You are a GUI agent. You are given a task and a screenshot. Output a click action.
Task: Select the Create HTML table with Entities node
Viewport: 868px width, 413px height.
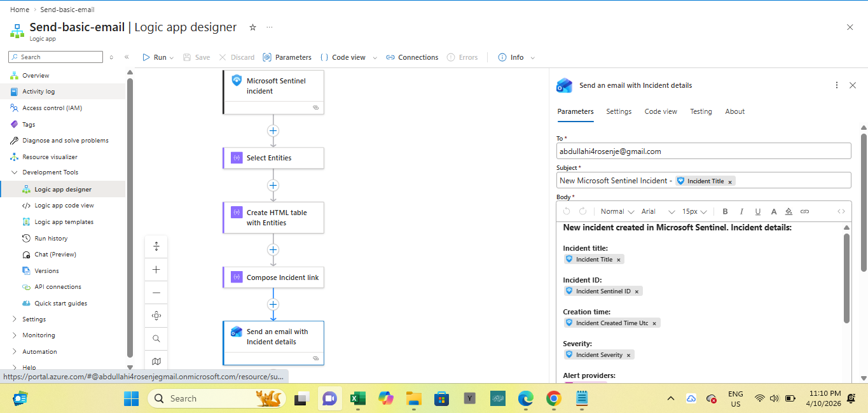pyautogui.click(x=273, y=218)
